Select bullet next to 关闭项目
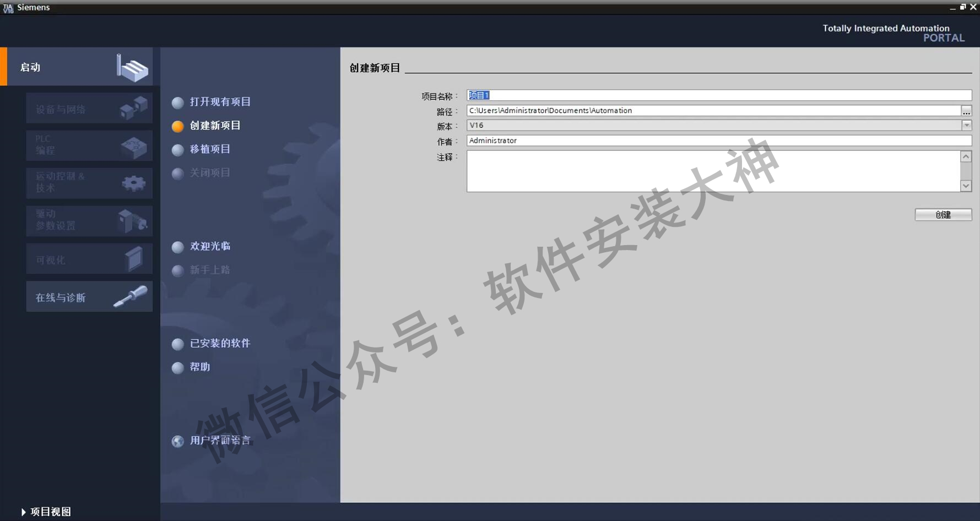This screenshot has width=980, height=521. click(177, 173)
